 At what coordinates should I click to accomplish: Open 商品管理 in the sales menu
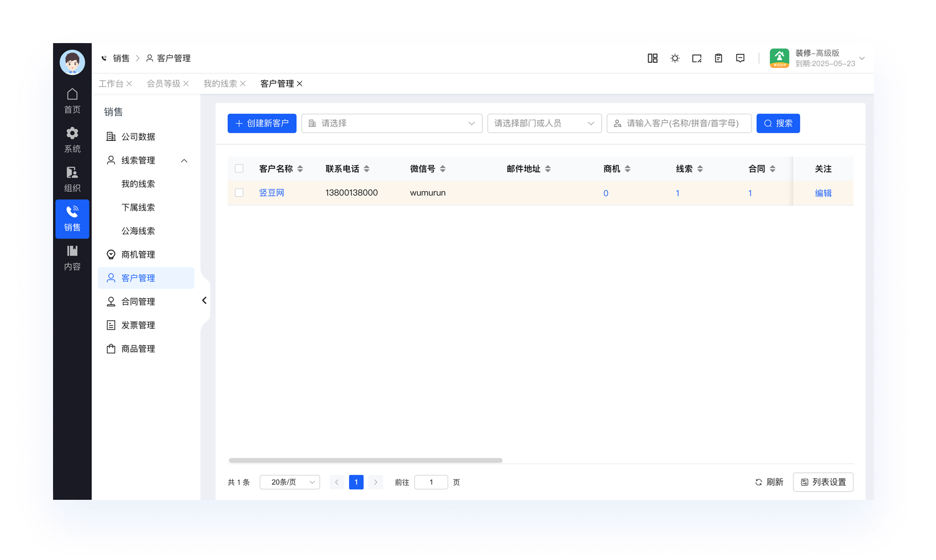pyautogui.click(x=146, y=348)
